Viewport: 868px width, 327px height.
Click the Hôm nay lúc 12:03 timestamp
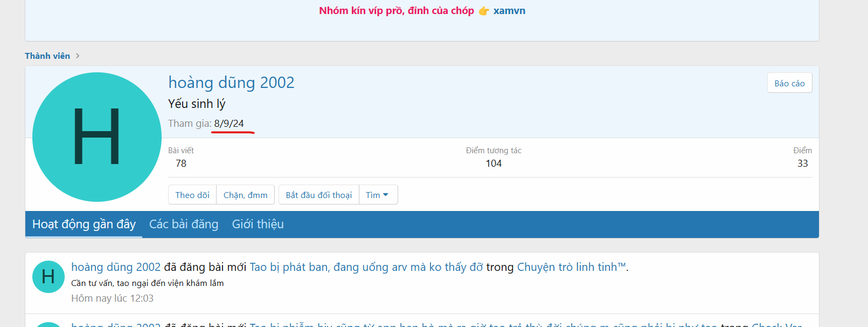(112, 298)
